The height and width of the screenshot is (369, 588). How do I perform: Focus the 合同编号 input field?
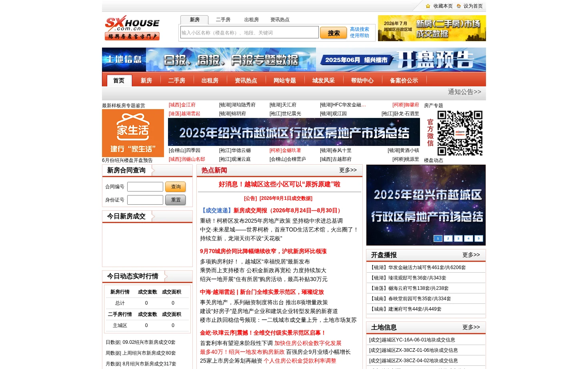tap(145, 187)
